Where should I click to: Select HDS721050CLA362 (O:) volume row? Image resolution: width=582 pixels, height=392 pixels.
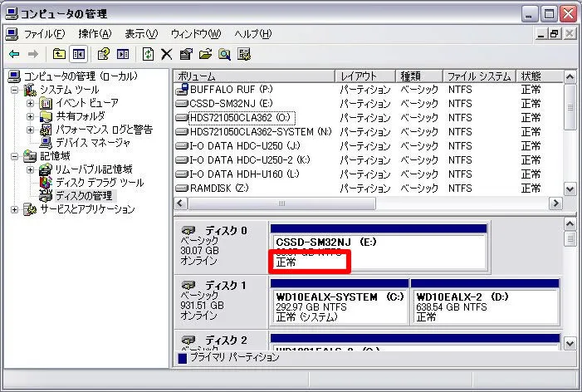click(x=369, y=118)
